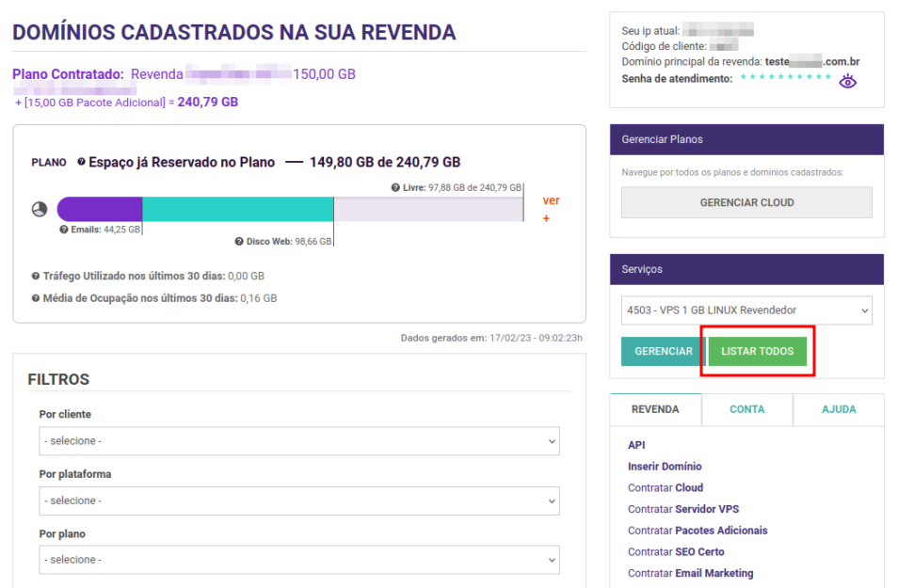Image resolution: width=898 pixels, height=588 pixels.
Task: Switch to the CONTA tab
Action: (746, 409)
